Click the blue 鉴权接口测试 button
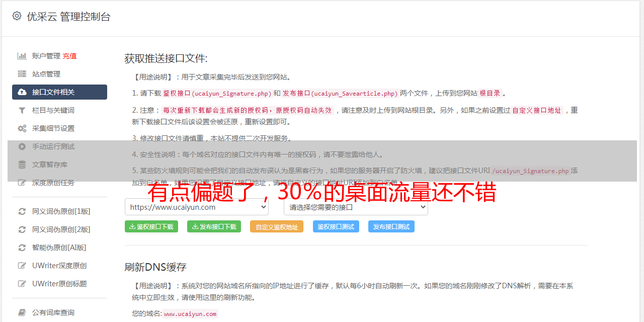644x322 pixels. [x=336, y=226]
